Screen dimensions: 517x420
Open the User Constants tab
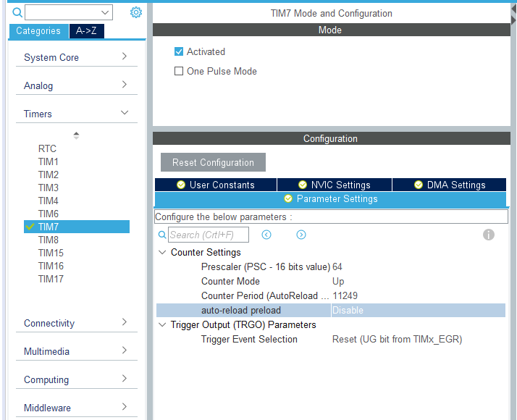pos(216,185)
